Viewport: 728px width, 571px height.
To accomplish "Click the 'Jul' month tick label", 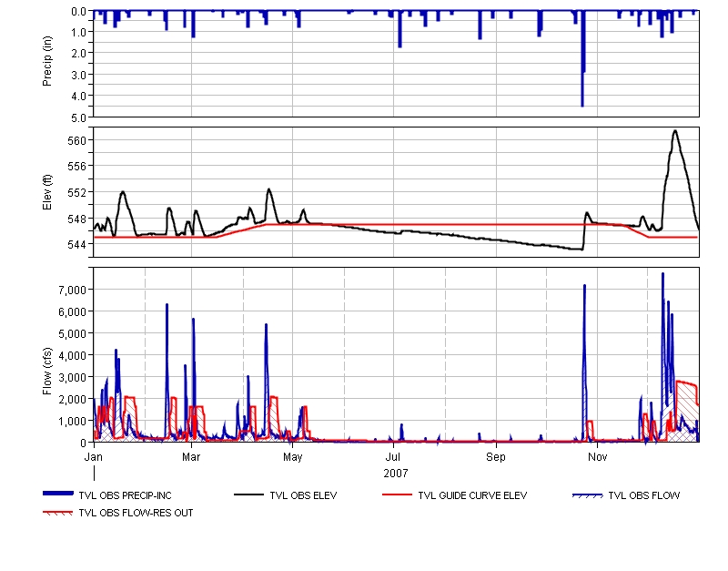I will [393, 455].
